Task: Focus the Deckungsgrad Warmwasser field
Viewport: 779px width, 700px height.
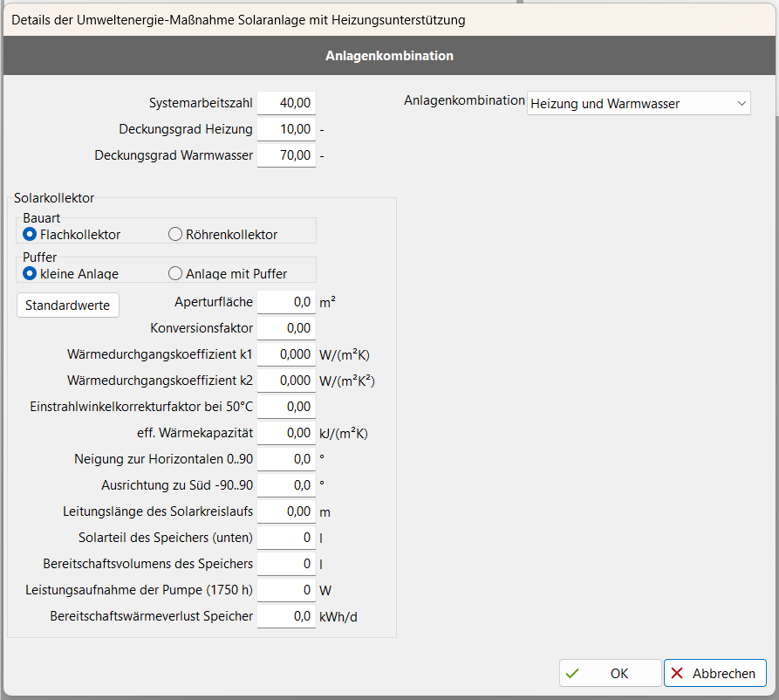Action: pyautogui.click(x=286, y=155)
